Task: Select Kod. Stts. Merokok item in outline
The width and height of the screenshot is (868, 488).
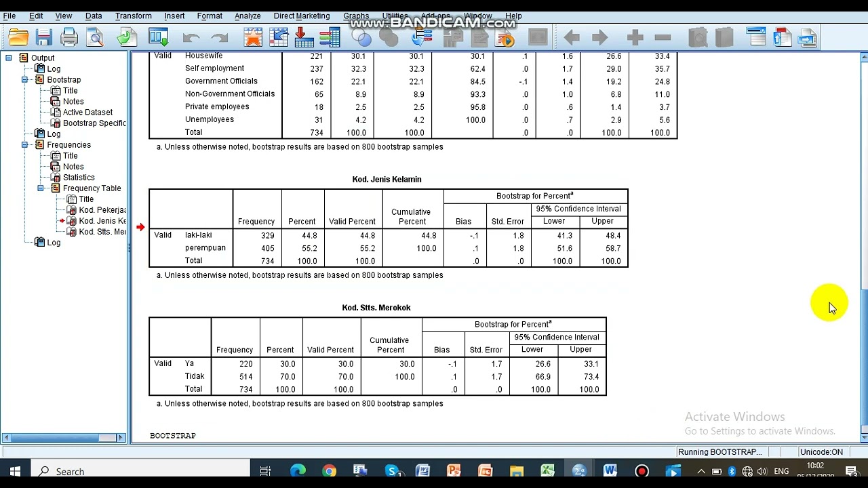Action: point(102,232)
